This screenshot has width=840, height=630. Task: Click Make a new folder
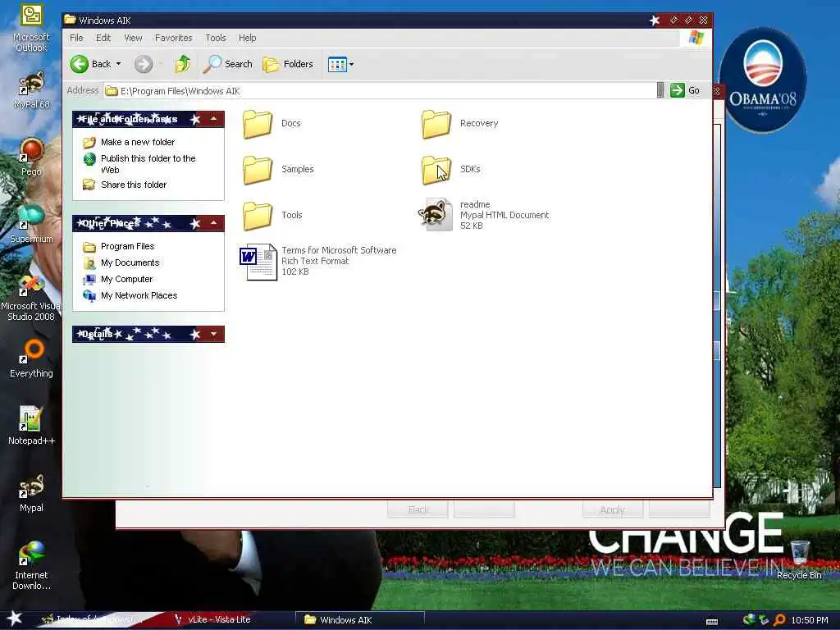pos(138,142)
